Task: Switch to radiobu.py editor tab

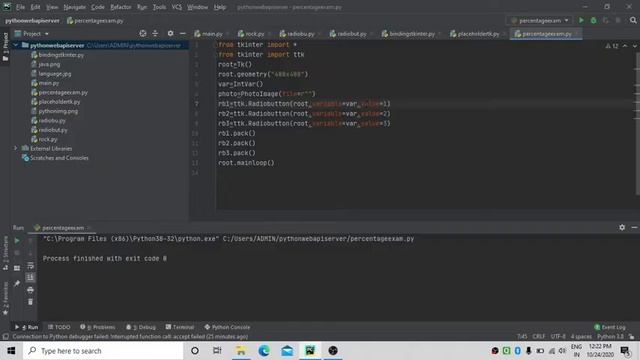Action: pos(298,34)
